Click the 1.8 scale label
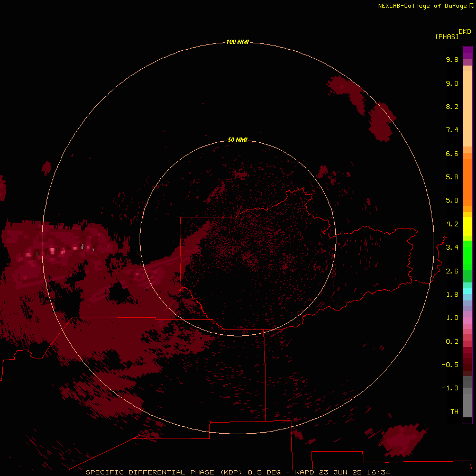The width and height of the screenshot is (476, 476). (452, 295)
